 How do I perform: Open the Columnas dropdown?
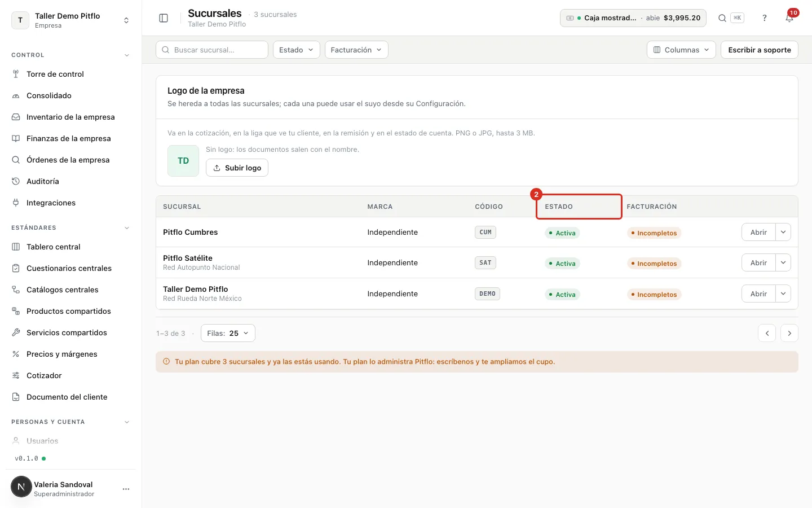point(681,50)
